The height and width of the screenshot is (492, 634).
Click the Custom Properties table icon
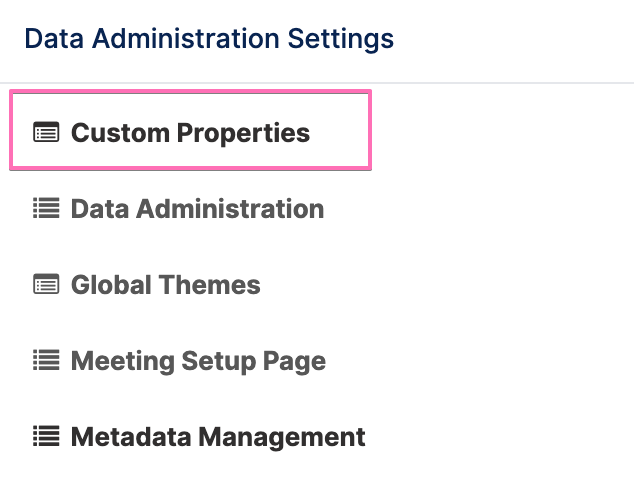tap(46, 132)
